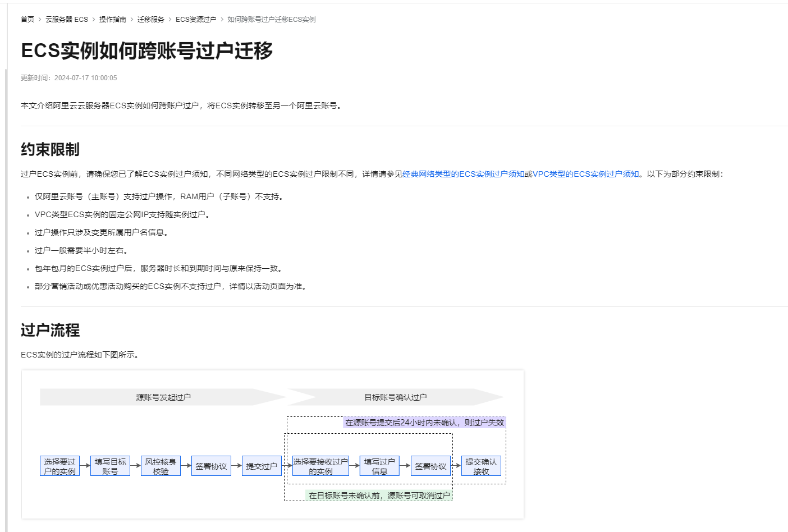Click text ECS实例的过户流程如下图所示
788x532 pixels.
81,355
